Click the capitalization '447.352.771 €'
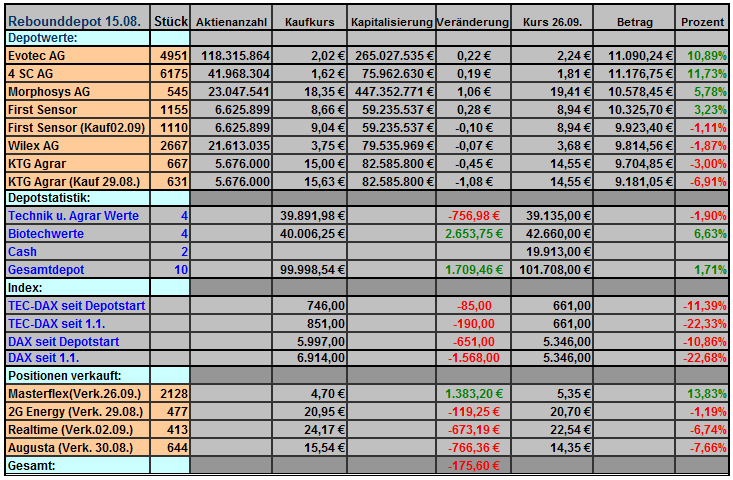The image size is (733, 480). [395, 92]
